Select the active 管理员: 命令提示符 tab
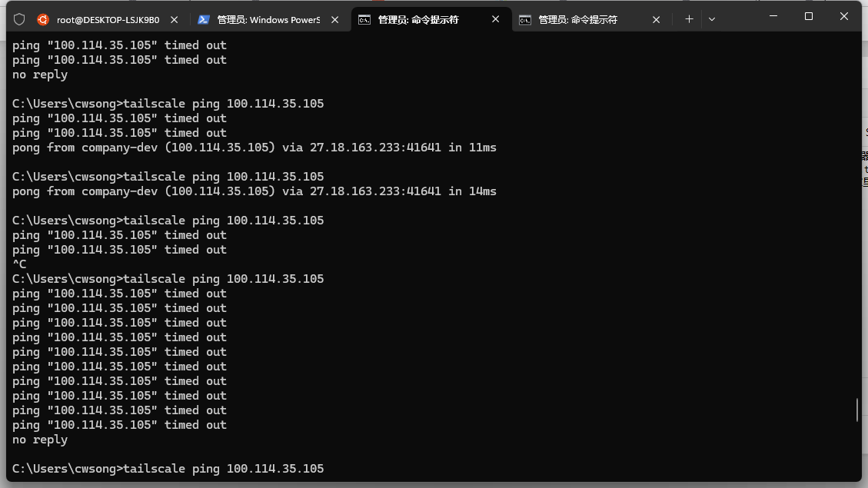The image size is (868, 488). (431, 20)
